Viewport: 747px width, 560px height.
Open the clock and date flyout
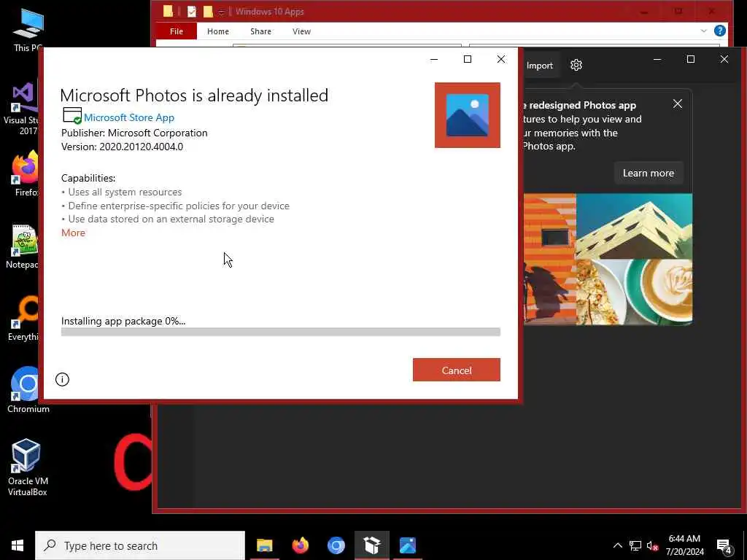[684, 545]
